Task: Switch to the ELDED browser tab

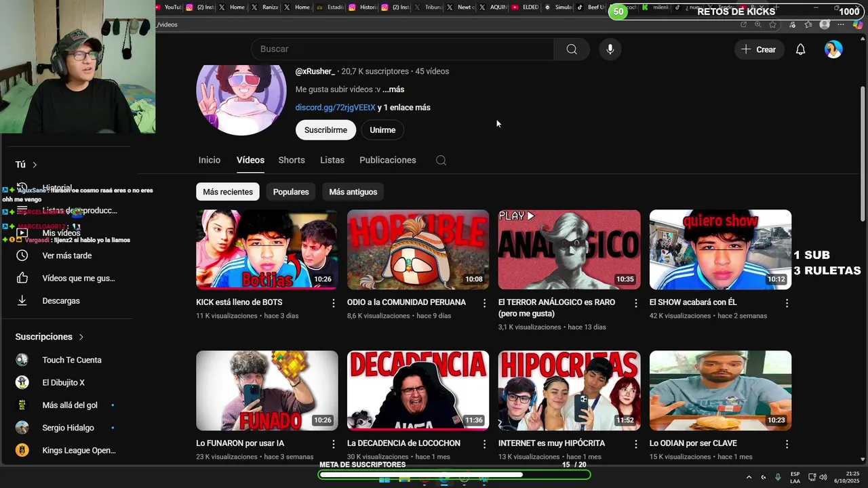Action: (526, 7)
